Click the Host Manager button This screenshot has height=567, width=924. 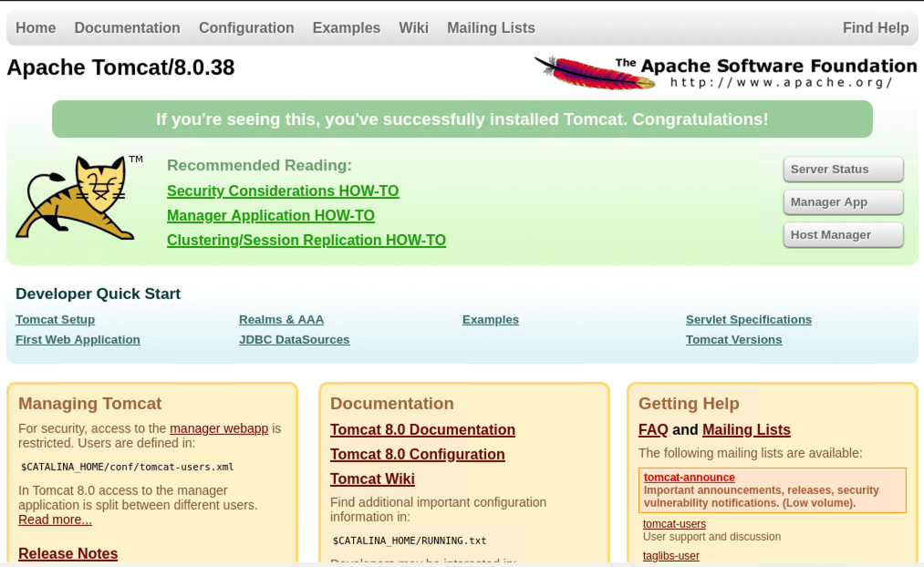(x=842, y=234)
